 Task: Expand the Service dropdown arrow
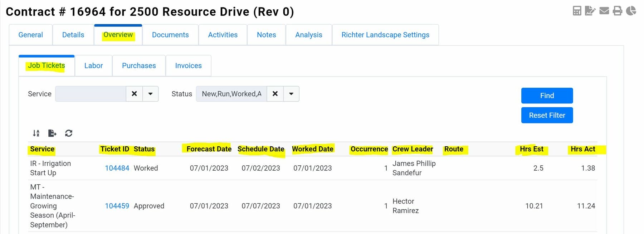point(151,94)
